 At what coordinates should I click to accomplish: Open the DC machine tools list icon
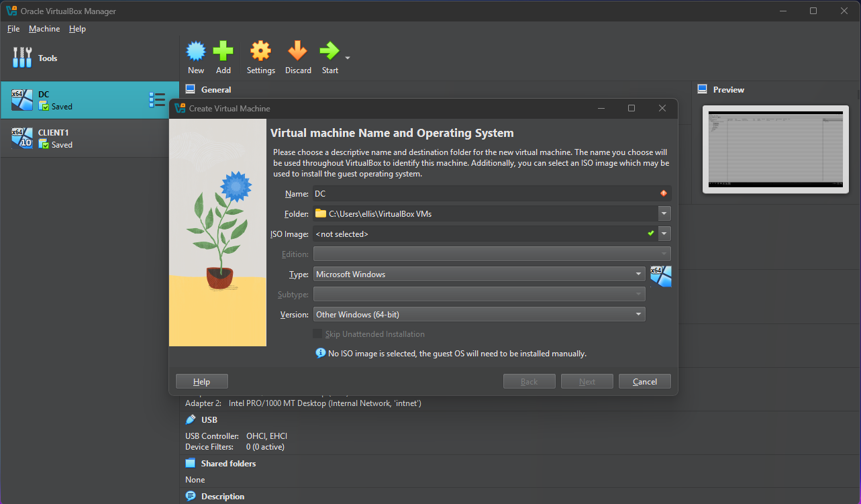(157, 100)
